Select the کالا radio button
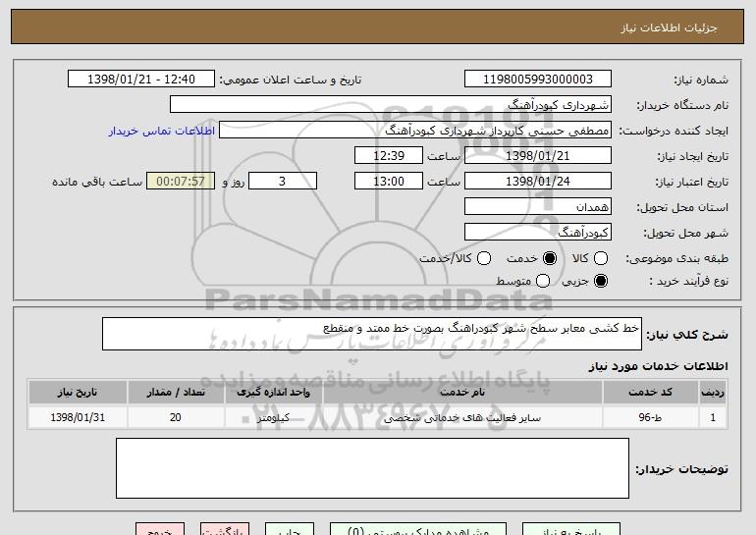756x535 pixels. coord(601,258)
